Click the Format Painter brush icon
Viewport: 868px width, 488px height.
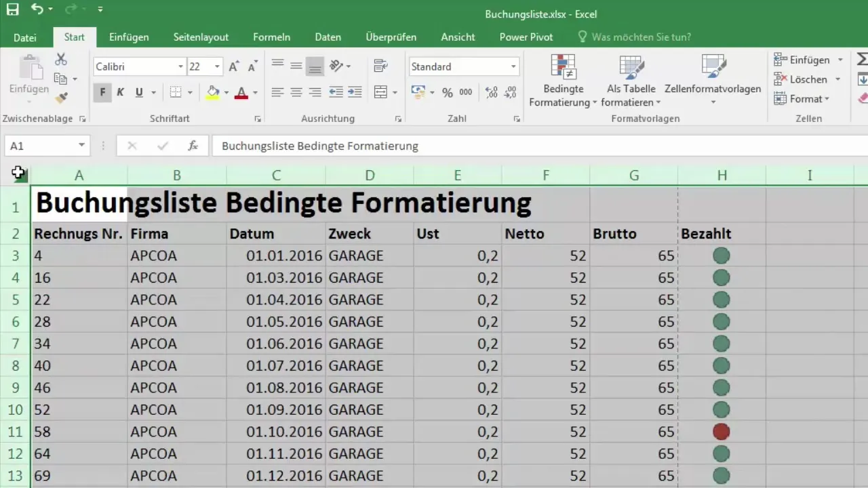click(x=61, y=98)
